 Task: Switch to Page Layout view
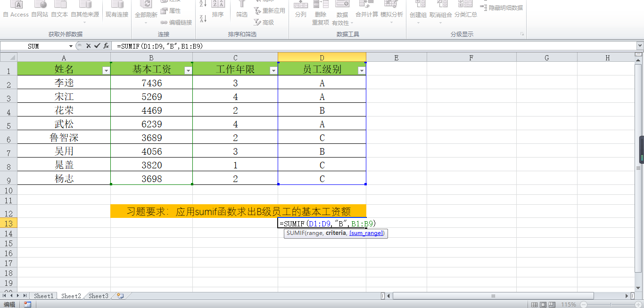point(543,305)
